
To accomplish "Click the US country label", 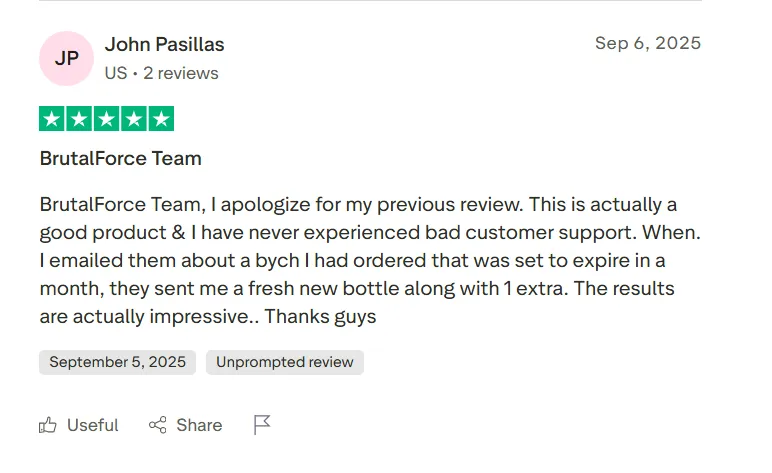I will [x=115, y=73].
